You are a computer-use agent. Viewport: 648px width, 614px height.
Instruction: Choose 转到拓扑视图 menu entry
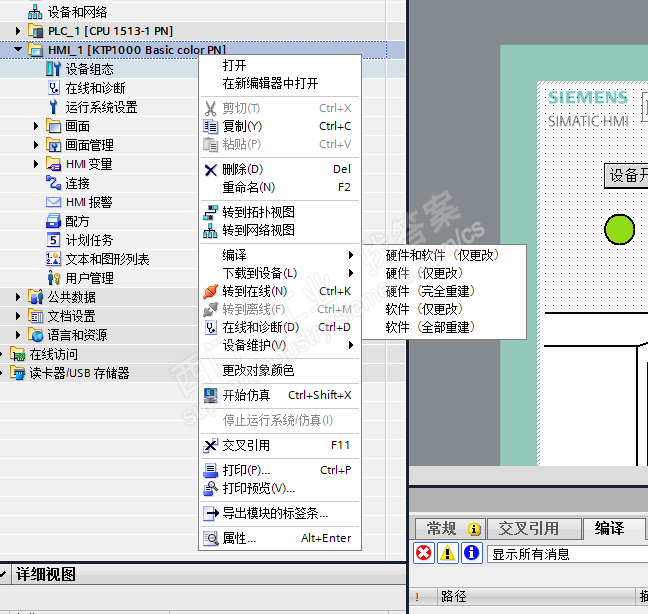coord(280,212)
